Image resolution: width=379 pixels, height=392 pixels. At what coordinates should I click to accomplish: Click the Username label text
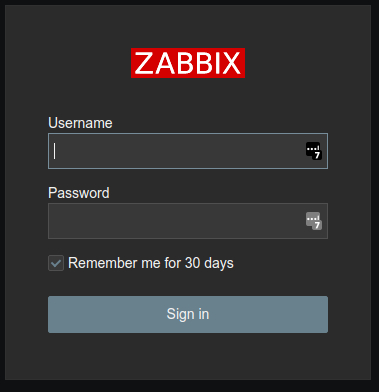[80, 123]
